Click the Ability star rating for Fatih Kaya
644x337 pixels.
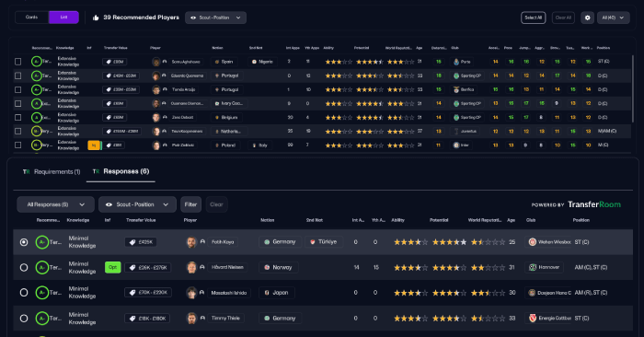coord(410,242)
